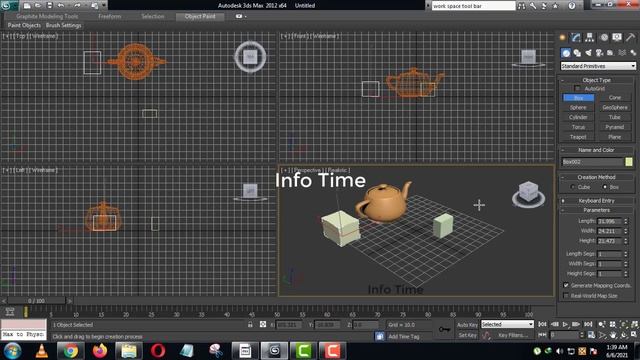The image size is (640, 360).
Task: Select the Shapes category icon
Action: [x=577, y=53]
